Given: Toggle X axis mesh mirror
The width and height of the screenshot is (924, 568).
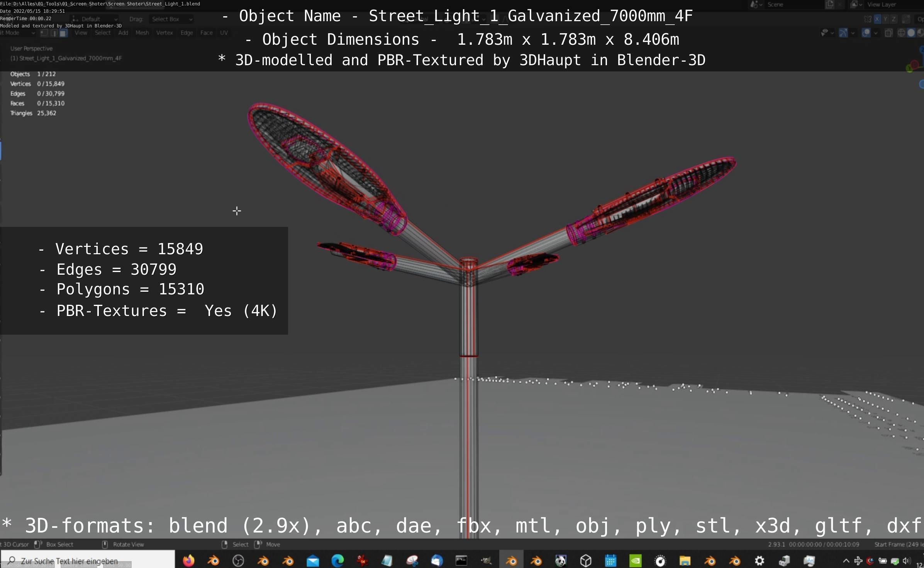Looking at the screenshot, I should coord(877,19).
